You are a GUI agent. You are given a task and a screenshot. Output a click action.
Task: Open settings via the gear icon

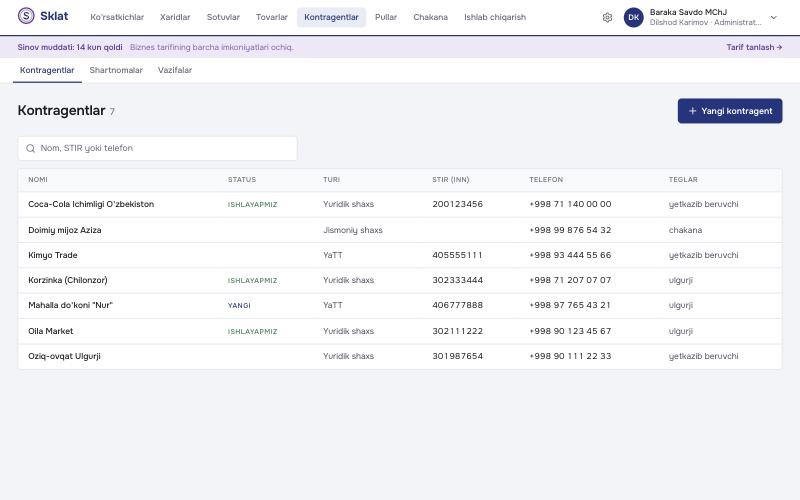click(x=607, y=17)
